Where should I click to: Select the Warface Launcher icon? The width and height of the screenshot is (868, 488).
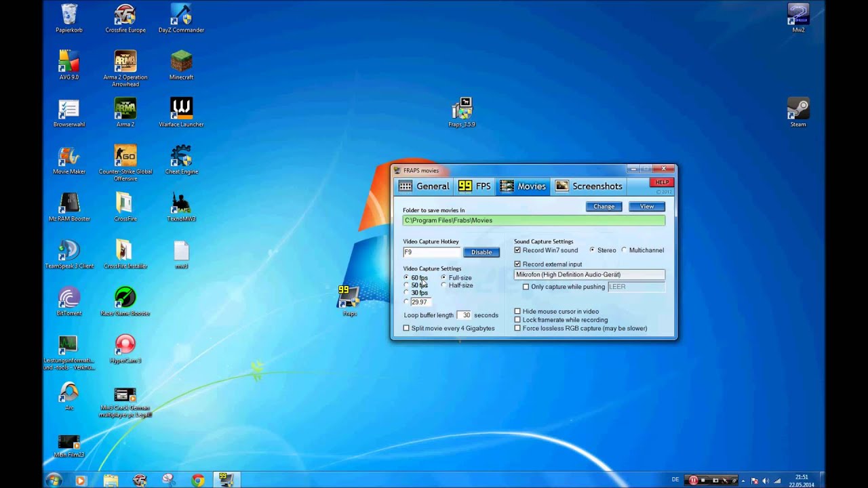181,113
